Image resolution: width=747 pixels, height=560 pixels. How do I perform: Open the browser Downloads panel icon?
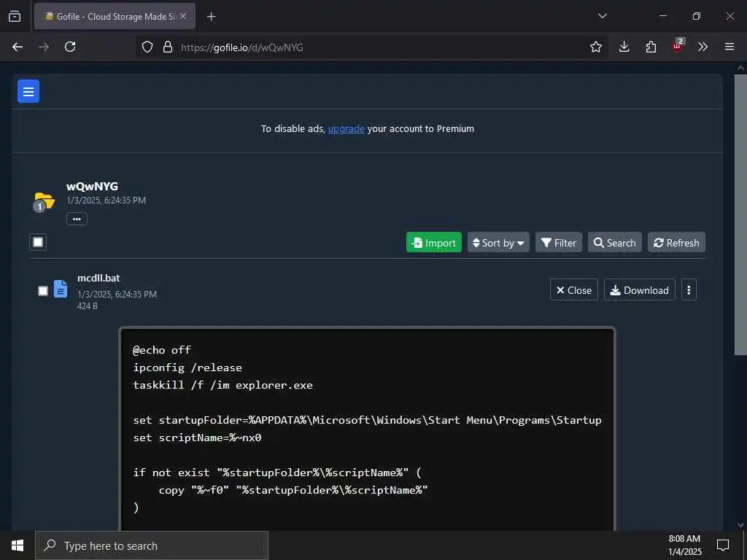pyautogui.click(x=624, y=47)
